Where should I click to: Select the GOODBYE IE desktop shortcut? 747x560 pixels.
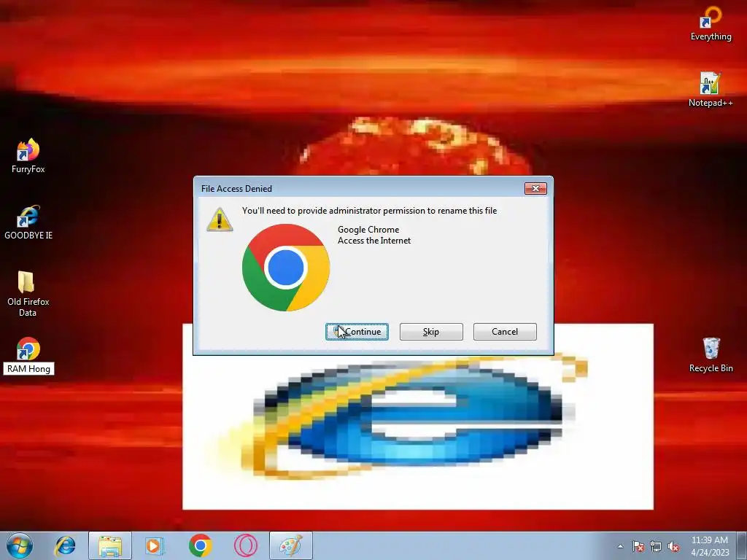point(28,222)
